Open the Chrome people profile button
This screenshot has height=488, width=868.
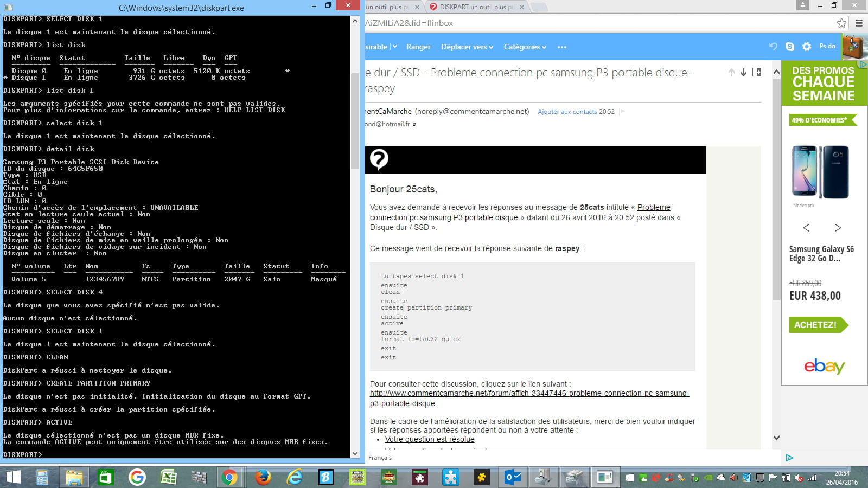click(802, 5)
